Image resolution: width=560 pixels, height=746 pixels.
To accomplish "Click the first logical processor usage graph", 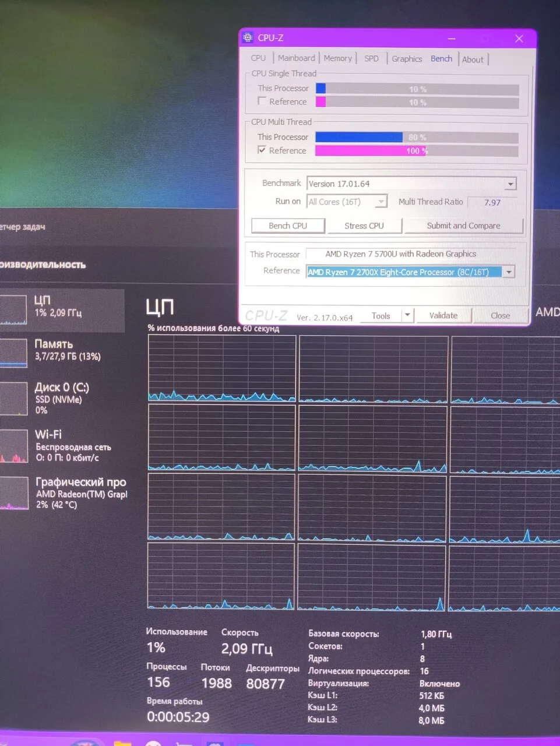I will tap(221, 368).
